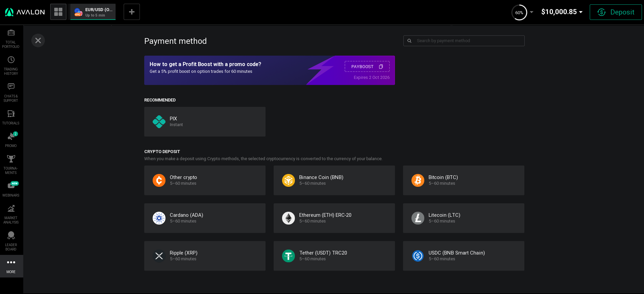
Task: Open the Leader Board
Action: click(11, 241)
